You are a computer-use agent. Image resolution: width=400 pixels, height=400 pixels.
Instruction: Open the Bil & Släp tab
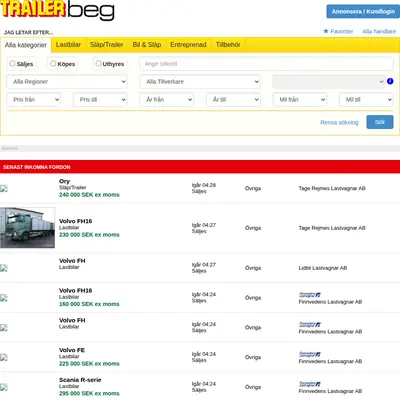point(147,45)
